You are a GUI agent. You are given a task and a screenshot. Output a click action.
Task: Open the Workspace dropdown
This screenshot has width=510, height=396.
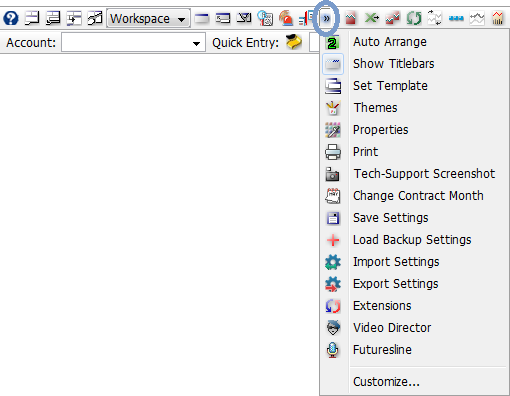point(148,18)
